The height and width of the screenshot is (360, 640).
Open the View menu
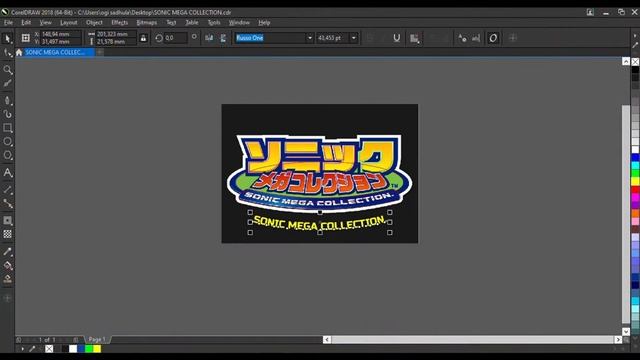coord(45,22)
